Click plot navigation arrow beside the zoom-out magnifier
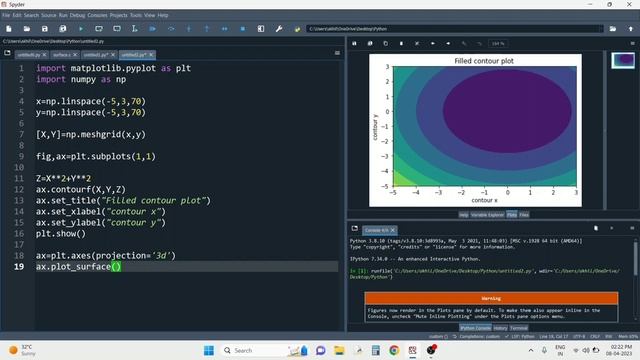This screenshot has height=360, width=640. [448, 43]
